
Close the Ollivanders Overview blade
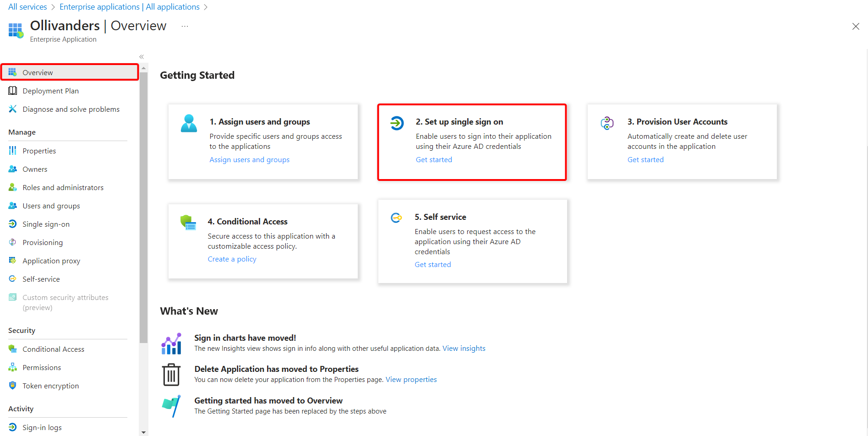pyautogui.click(x=856, y=27)
